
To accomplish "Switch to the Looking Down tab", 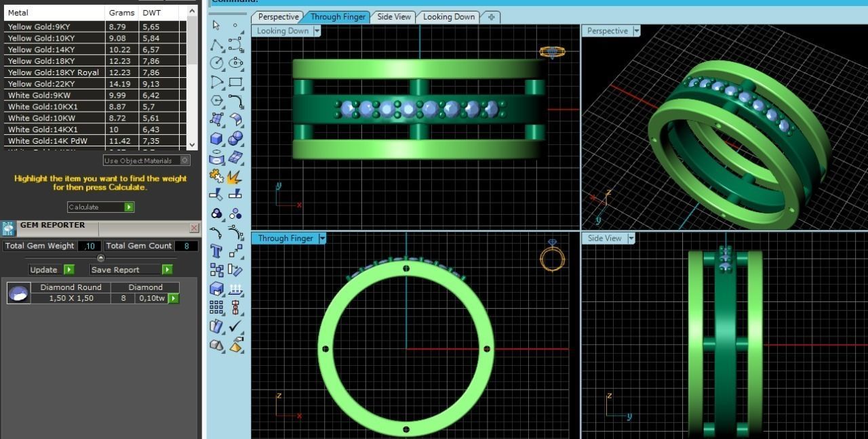I will point(449,17).
